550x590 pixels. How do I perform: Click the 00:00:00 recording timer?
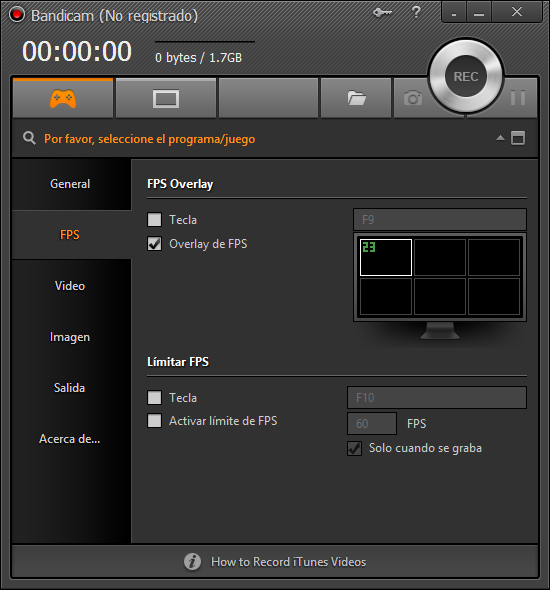tap(77, 51)
